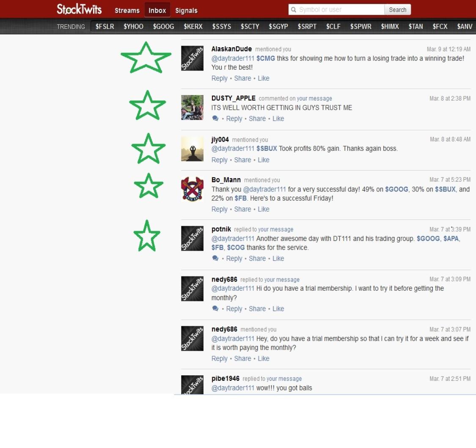
Task: Like AlaskanDude's mention
Action: pos(263,78)
